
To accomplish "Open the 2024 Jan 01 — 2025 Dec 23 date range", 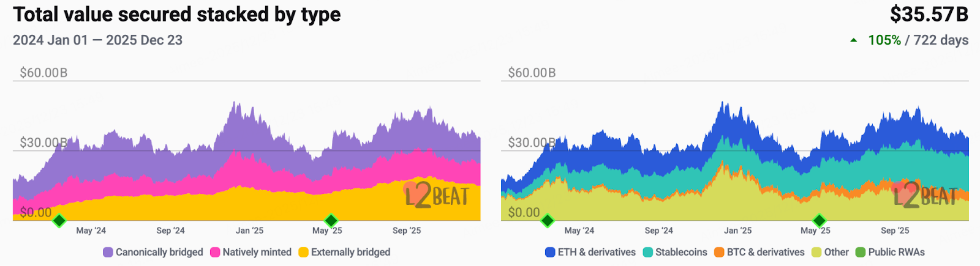I will (x=98, y=40).
